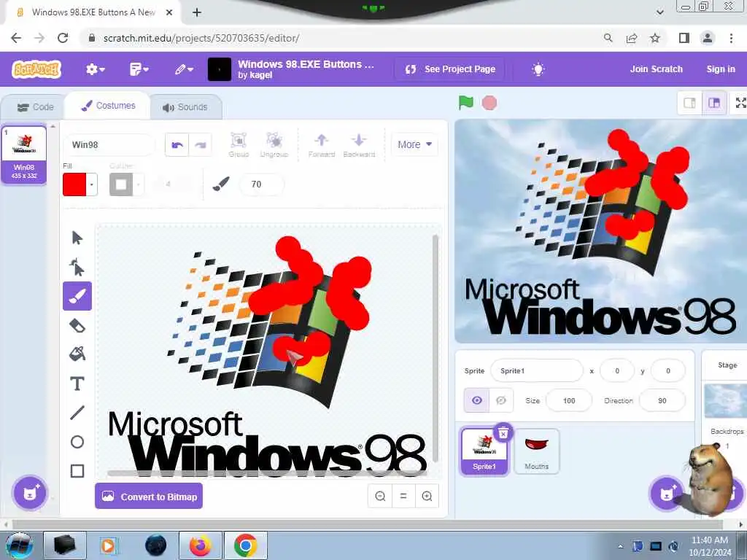The image size is (747, 560).
Task: Select the arrow Select tool
Action: click(77, 238)
